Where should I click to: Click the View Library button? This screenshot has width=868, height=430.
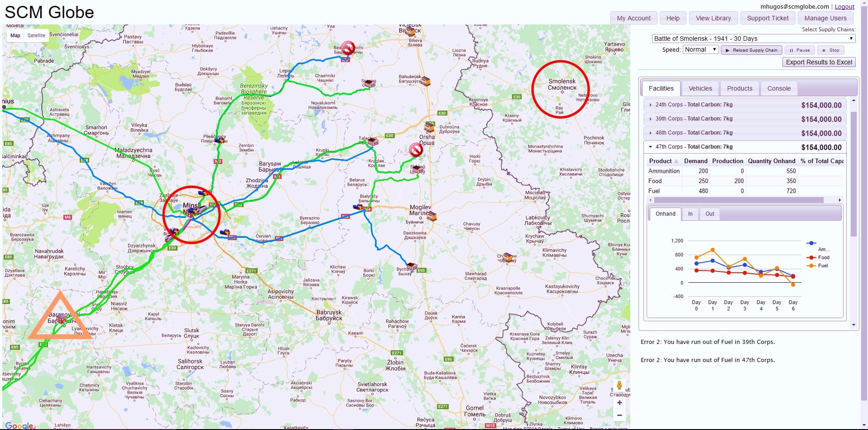(713, 18)
